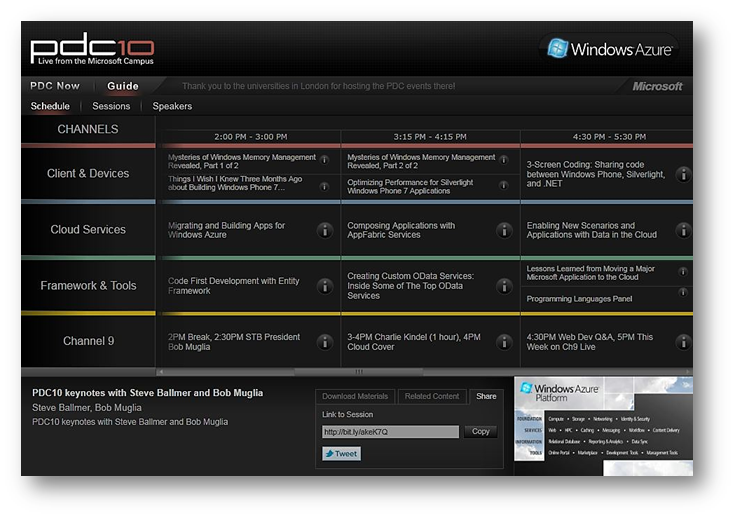Open info for Mysteries of Windows Memory Part 2
This screenshot has height=518, width=735.
504,160
